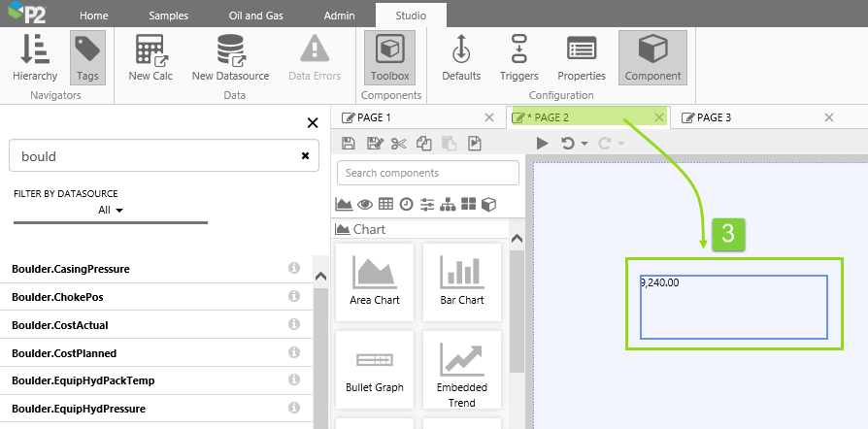Click the P2 logo
This screenshot has height=429, width=868.
point(27,13)
